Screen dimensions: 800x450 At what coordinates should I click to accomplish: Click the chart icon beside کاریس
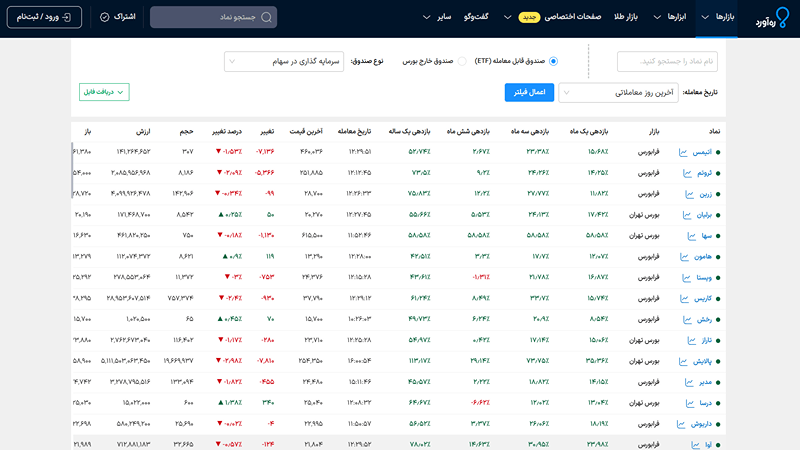(684, 298)
